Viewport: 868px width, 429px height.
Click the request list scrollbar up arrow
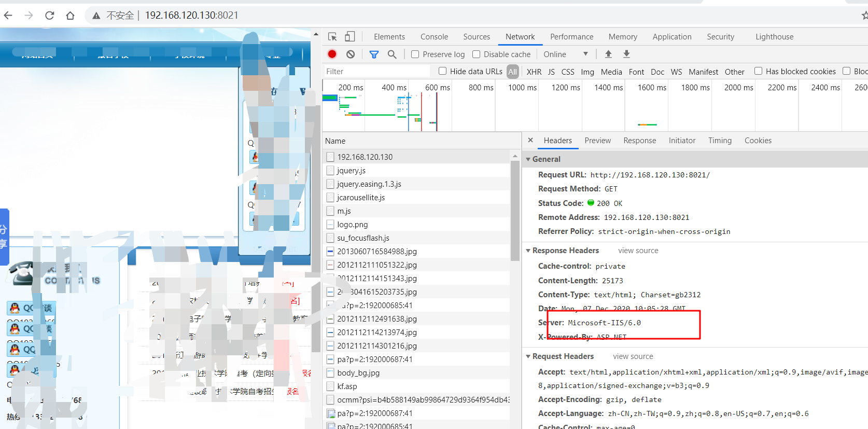[515, 156]
